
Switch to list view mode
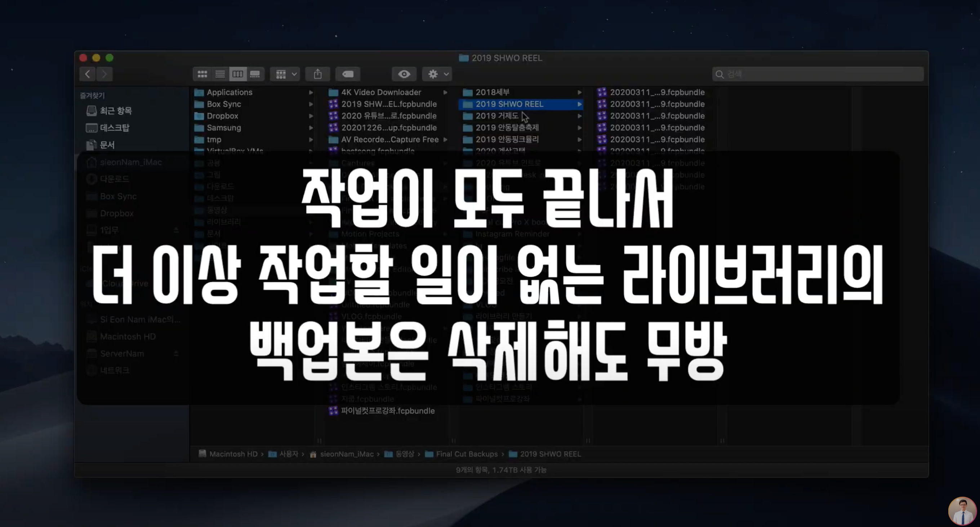220,74
